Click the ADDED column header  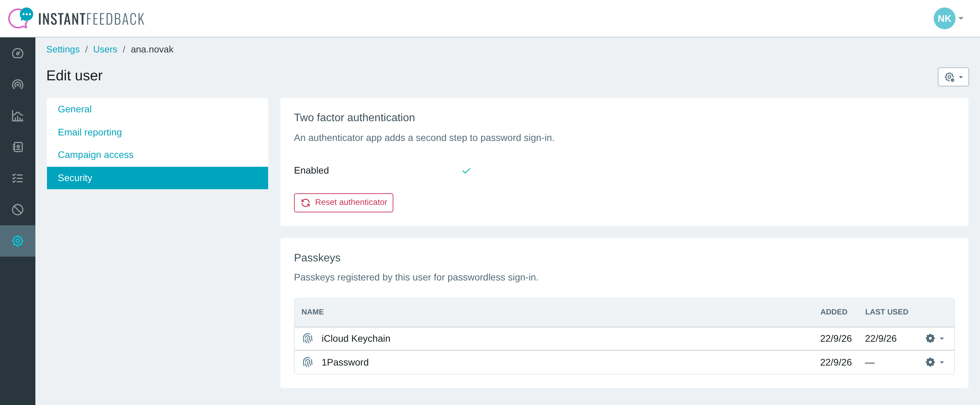point(834,312)
